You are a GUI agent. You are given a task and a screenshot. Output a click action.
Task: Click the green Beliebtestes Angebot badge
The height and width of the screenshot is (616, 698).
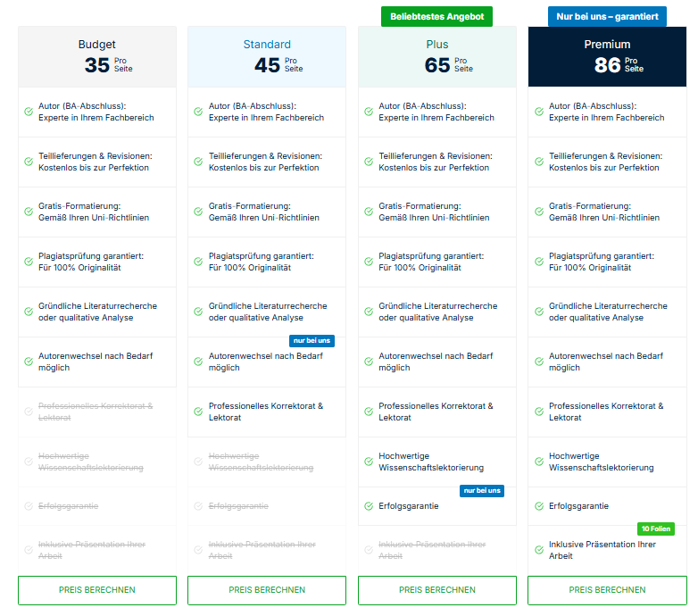coord(436,16)
